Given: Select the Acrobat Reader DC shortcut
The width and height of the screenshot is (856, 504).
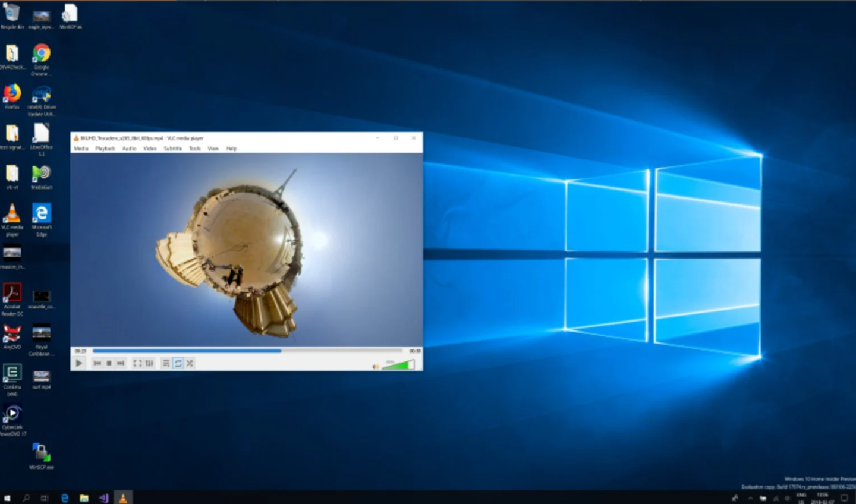Looking at the screenshot, I should 12,300.
